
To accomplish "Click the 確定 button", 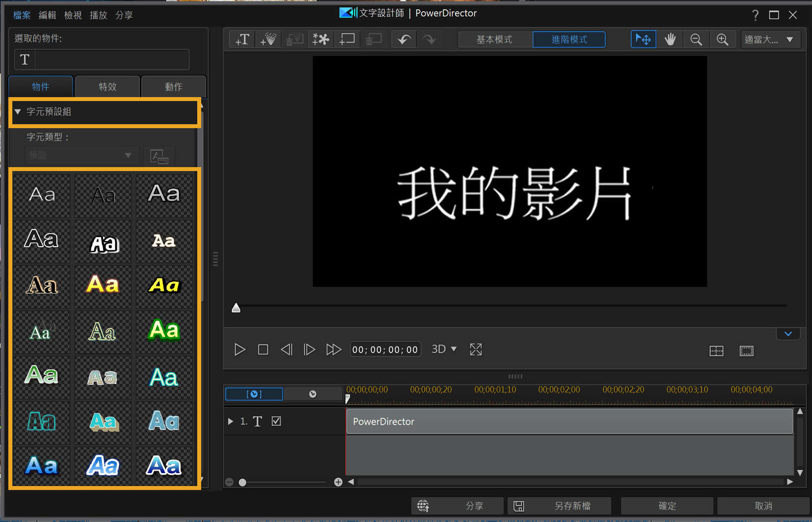I will click(x=667, y=506).
